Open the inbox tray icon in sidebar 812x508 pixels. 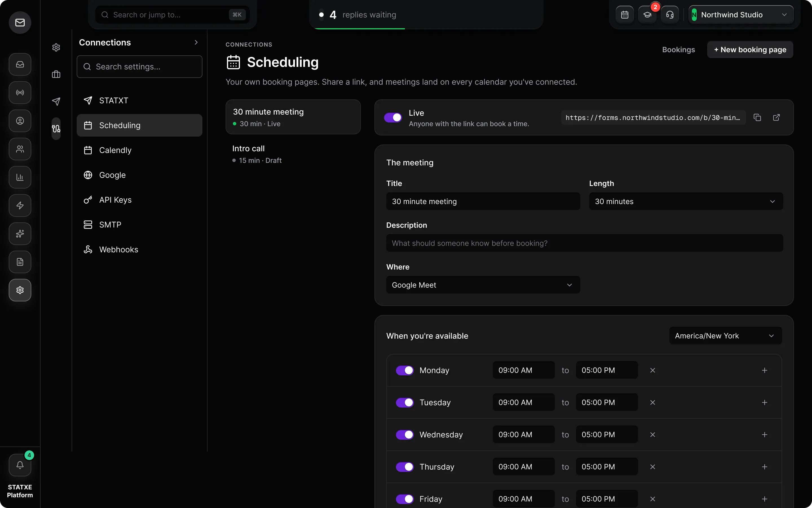click(x=20, y=64)
